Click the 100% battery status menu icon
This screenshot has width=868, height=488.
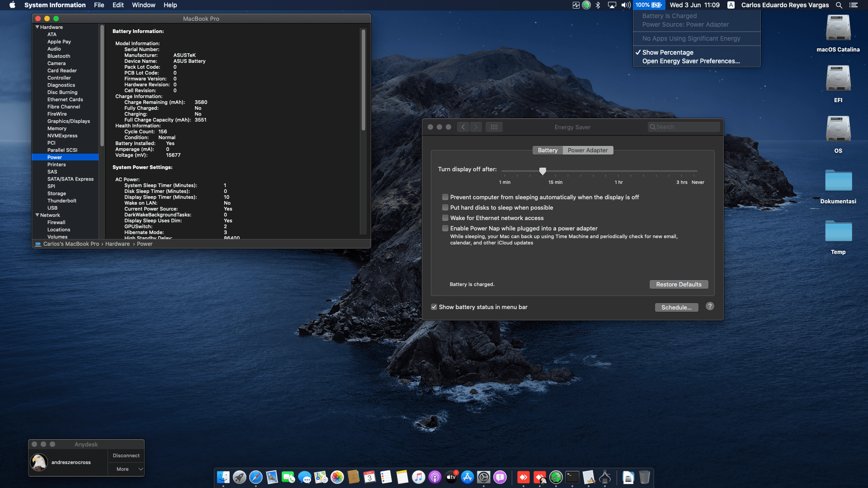(x=648, y=5)
